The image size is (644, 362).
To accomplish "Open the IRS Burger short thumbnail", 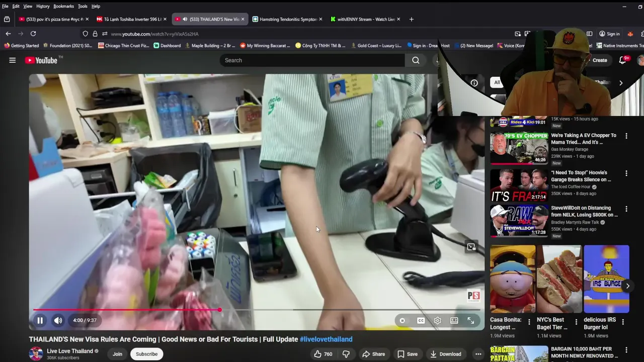I will pyautogui.click(x=606, y=279).
